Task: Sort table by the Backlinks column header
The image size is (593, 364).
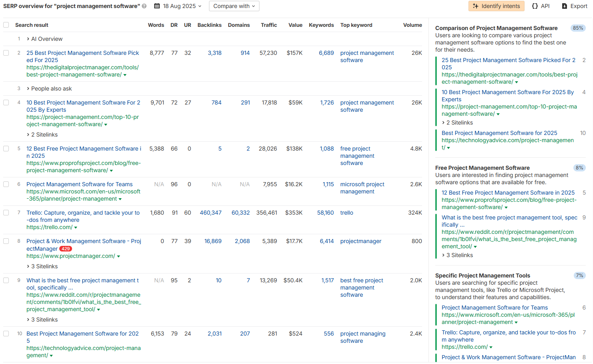Action: click(x=209, y=25)
